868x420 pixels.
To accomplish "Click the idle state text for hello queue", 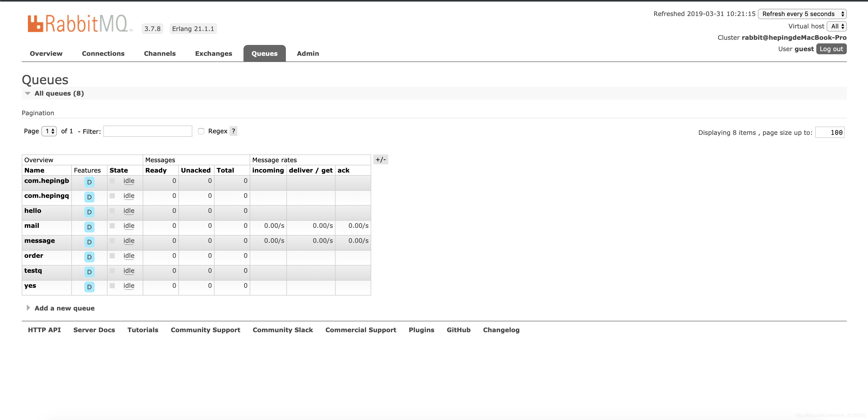I will click(129, 211).
